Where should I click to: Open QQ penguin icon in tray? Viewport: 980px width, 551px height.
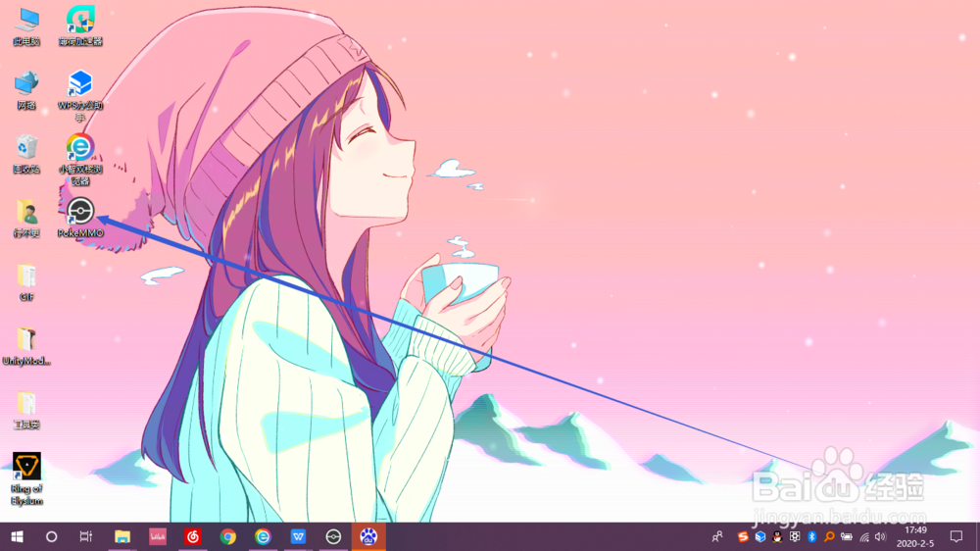tap(777, 536)
